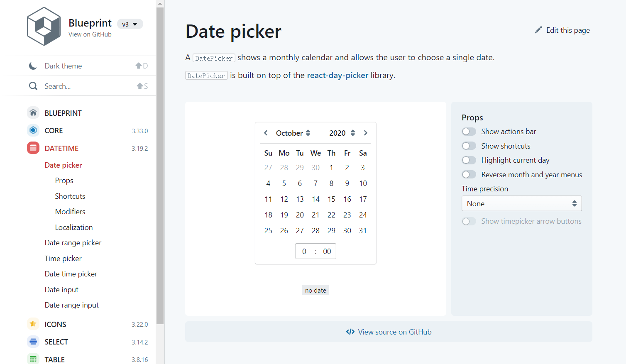Open Date range picker page
The width and height of the screenshot is (626, 364).
tap(73, 243)
